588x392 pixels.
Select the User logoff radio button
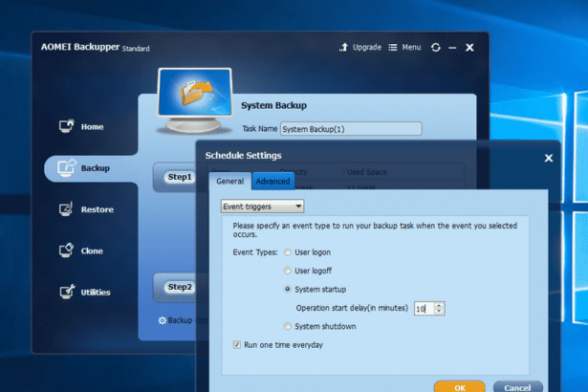tap(287, 271)
